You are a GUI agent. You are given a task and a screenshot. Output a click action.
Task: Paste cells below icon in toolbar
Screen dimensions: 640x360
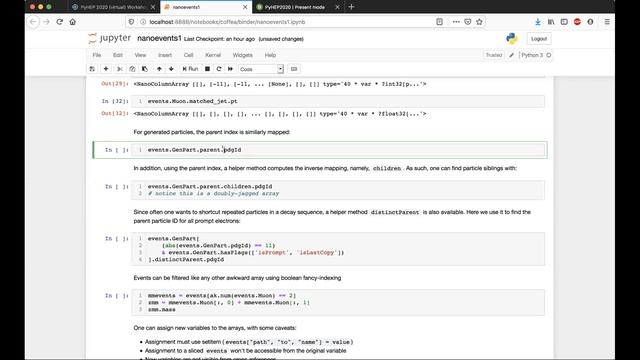(144, 69)
